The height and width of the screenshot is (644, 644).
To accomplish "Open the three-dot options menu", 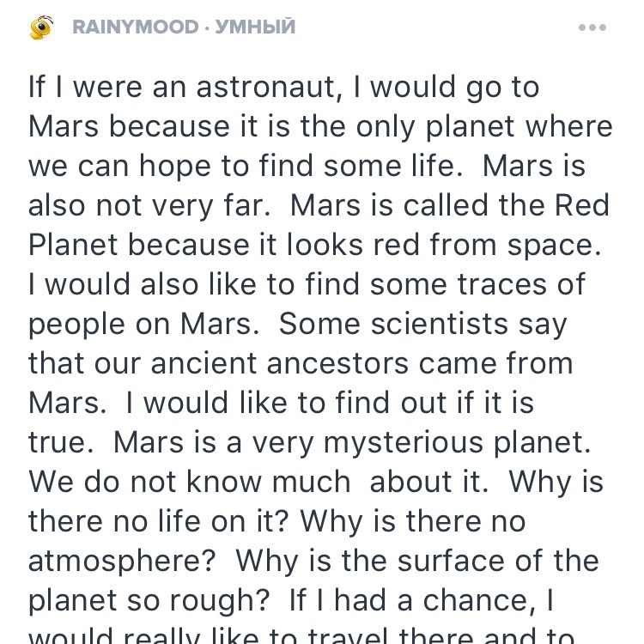I will (592, 27).
